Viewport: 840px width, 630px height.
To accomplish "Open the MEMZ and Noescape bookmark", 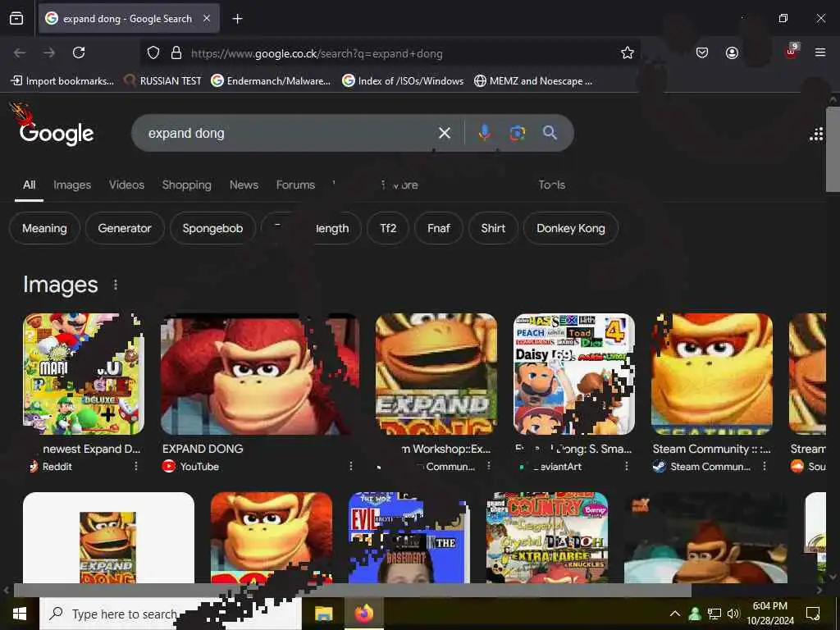I will pos(533,81).
